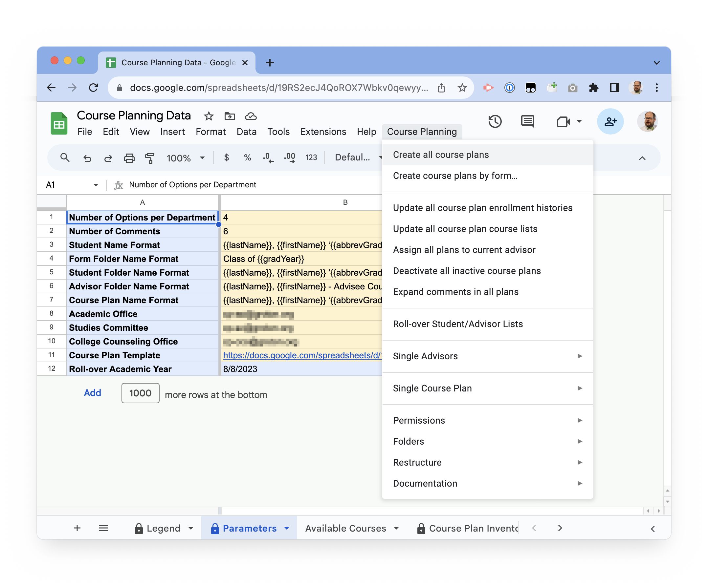This screenshot has height=588, width=708.
Task: Star this spreadsheet document
Action: 209,116
